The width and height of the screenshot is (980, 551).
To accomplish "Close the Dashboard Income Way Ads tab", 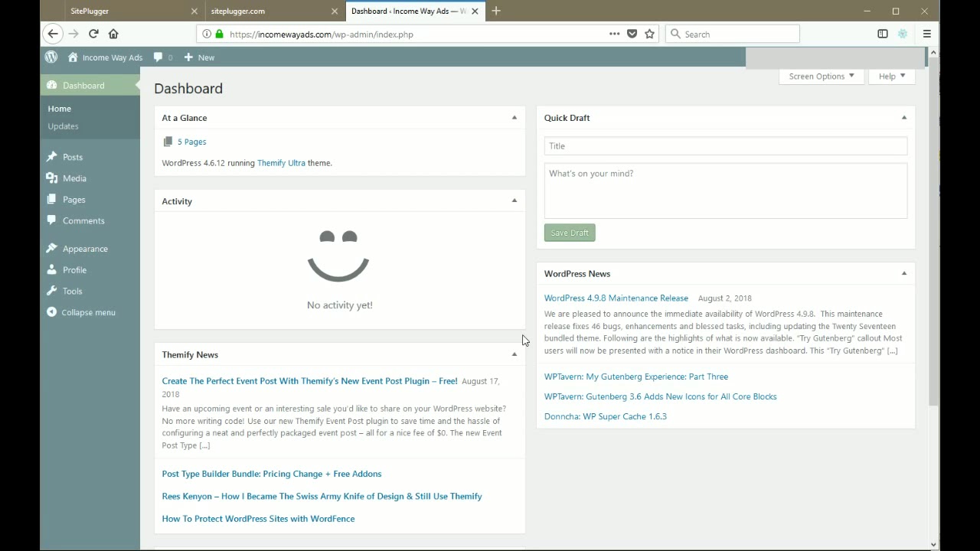I will (x=475, y=11).
